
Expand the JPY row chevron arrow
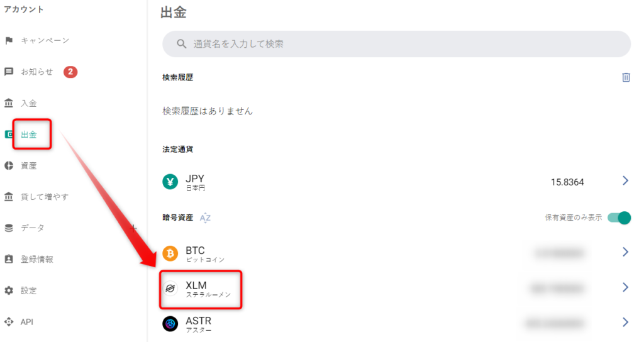[x=625, y=180]
